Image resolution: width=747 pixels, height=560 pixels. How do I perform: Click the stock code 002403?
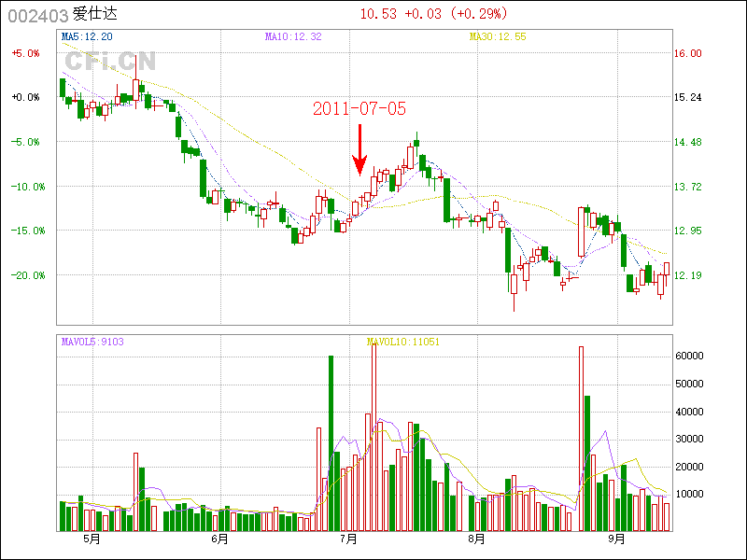(37, 15)
